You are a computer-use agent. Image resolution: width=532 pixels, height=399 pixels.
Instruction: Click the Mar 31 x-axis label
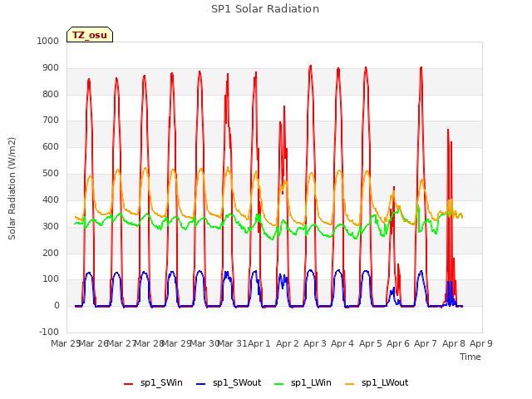(232, 343)
